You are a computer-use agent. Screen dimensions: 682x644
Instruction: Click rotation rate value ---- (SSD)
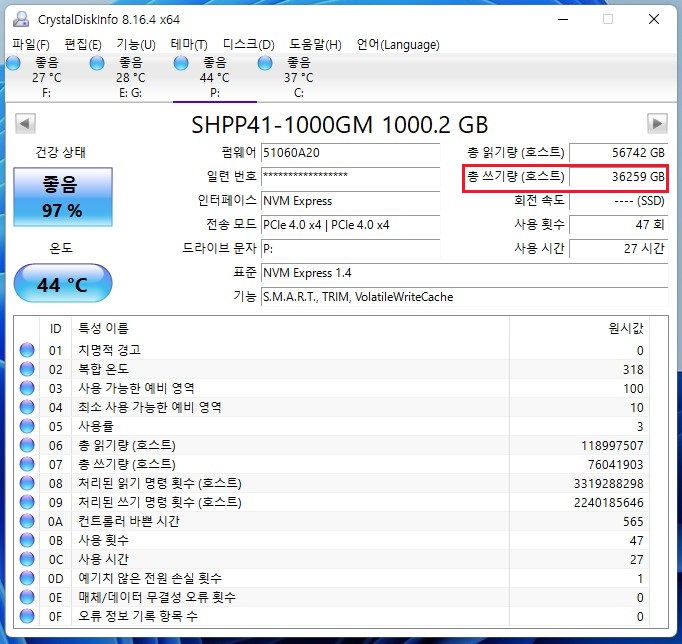[x=618, y=201]
